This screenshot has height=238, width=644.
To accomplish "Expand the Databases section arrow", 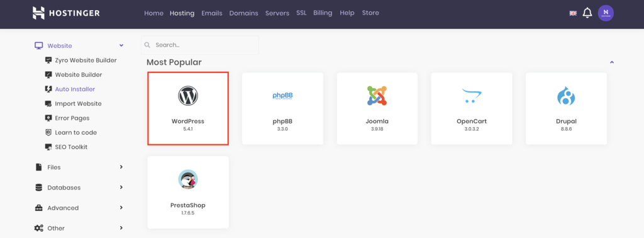I will (121, 187).
